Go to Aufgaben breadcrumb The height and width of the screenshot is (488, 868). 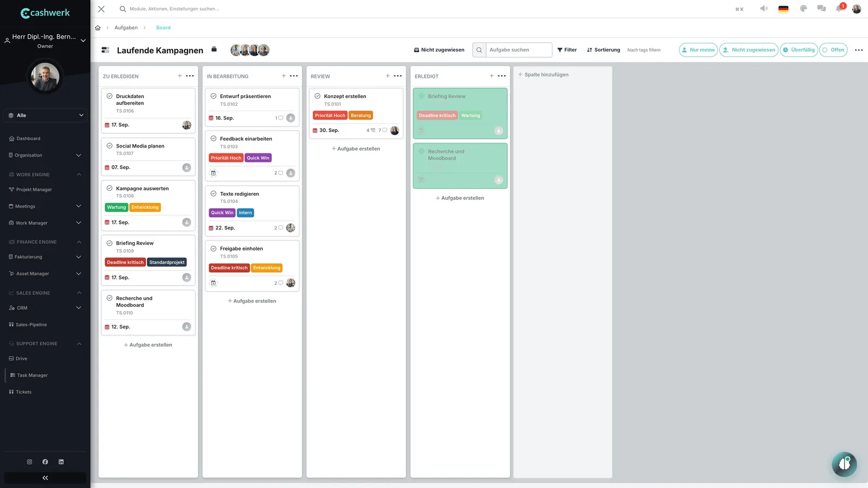coord(126,28)
